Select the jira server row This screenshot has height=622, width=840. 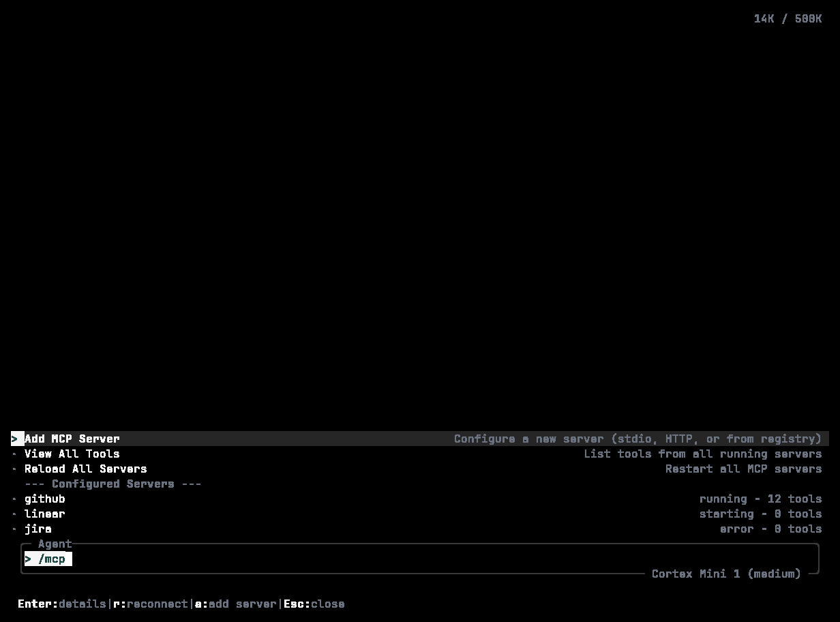tap(420, 529)
